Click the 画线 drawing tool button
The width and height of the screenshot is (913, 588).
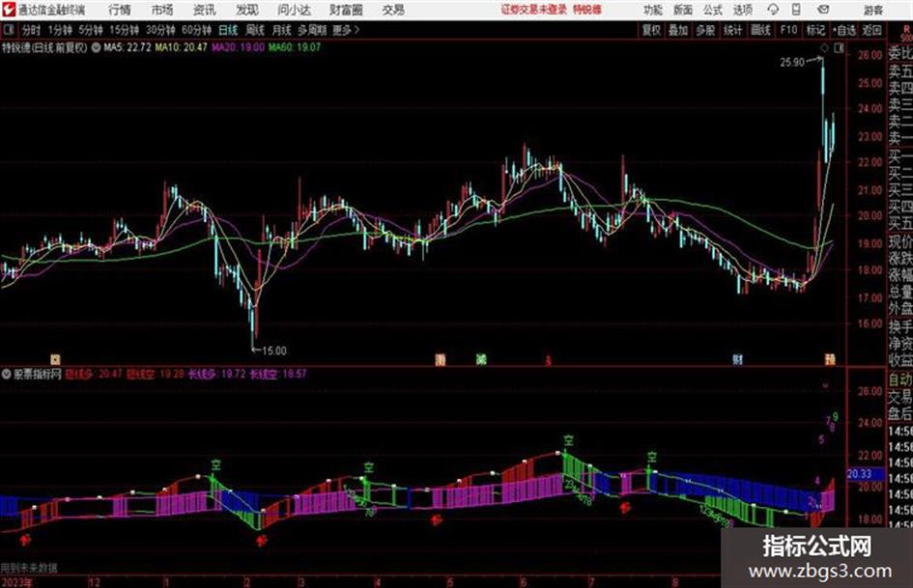(x=760, y=30)
